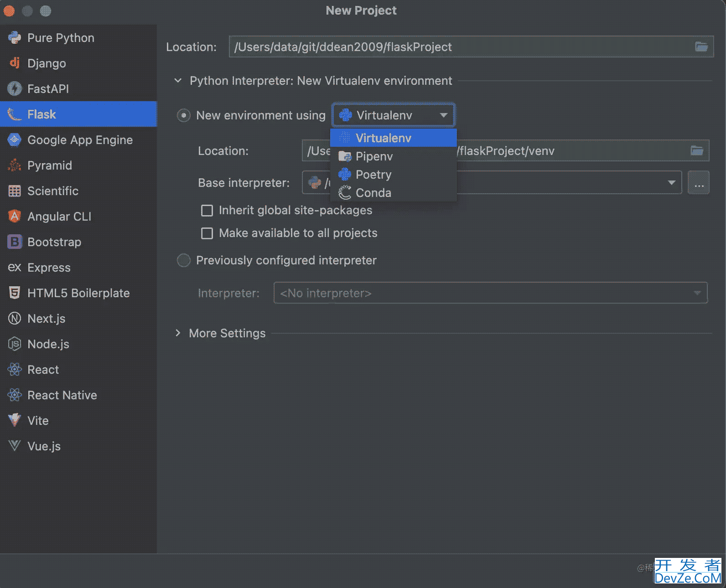Click the Vite icon in sidebar

pos(15,420)
